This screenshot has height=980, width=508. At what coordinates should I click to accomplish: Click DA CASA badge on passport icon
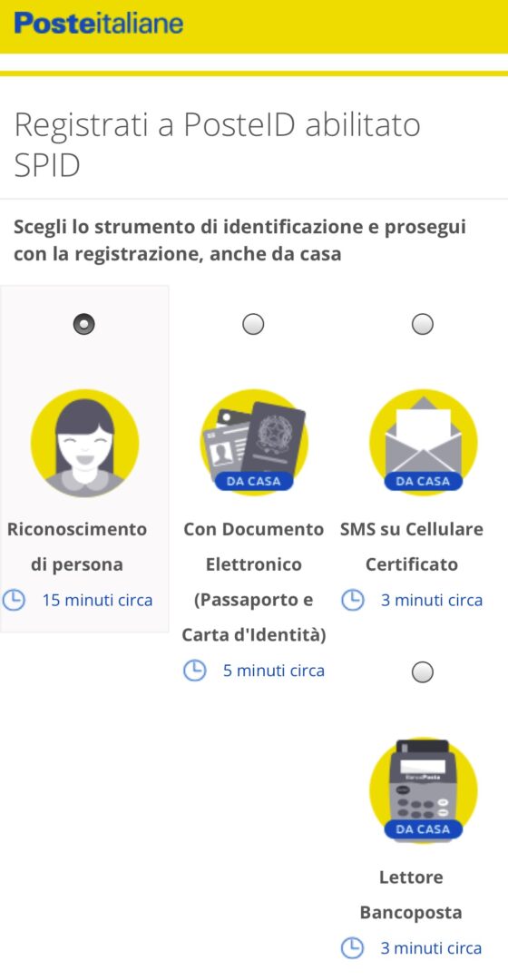pyautogui.click(x=254, y=481)
